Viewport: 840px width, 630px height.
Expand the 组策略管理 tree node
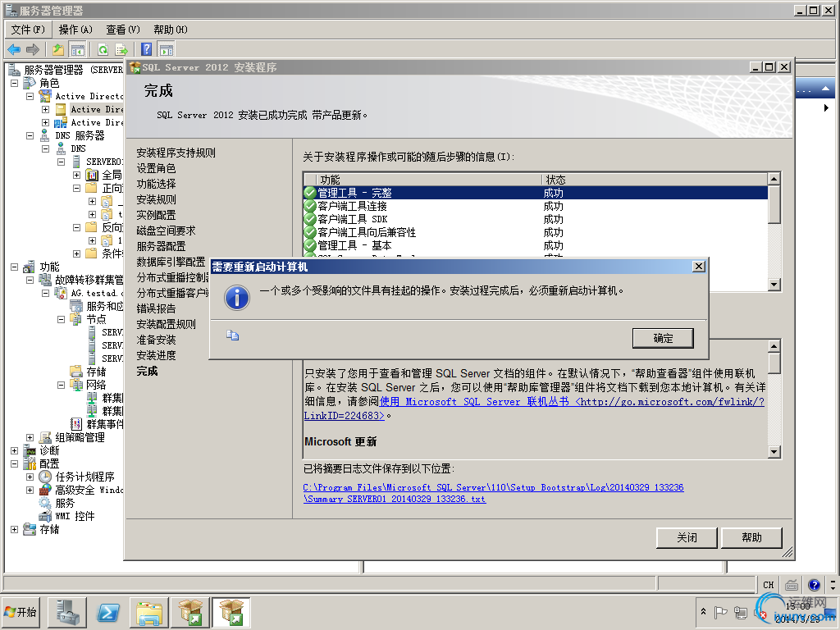pos(30,438)
